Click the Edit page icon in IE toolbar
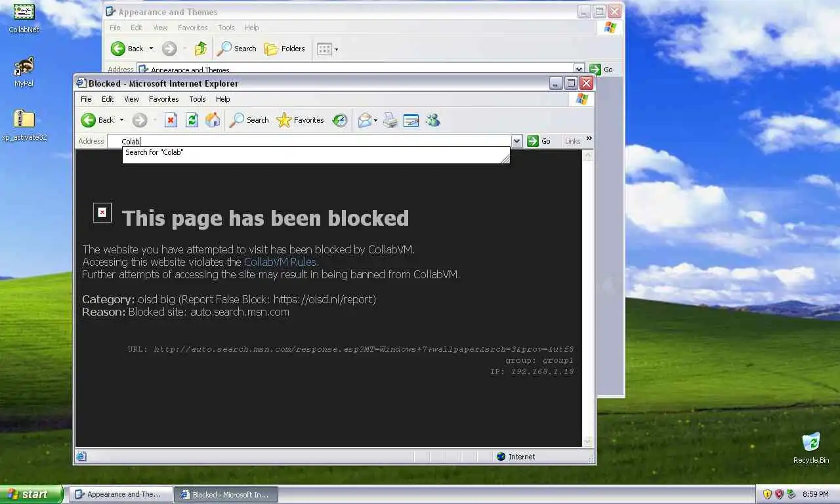 [x=411, y=120]
